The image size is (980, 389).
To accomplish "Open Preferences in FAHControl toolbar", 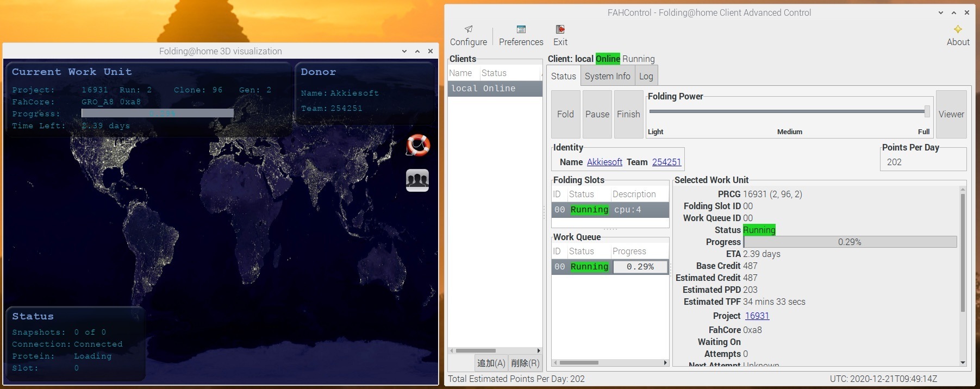I will coord(521,36).
